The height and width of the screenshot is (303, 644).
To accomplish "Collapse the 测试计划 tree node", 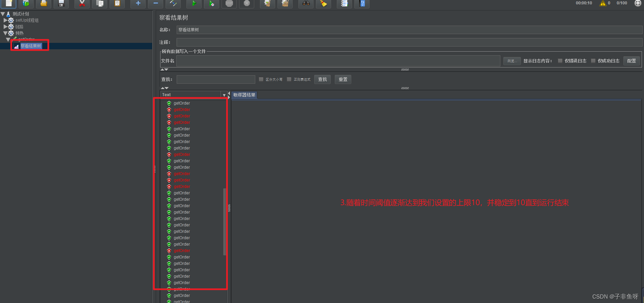I will [3, 14].
